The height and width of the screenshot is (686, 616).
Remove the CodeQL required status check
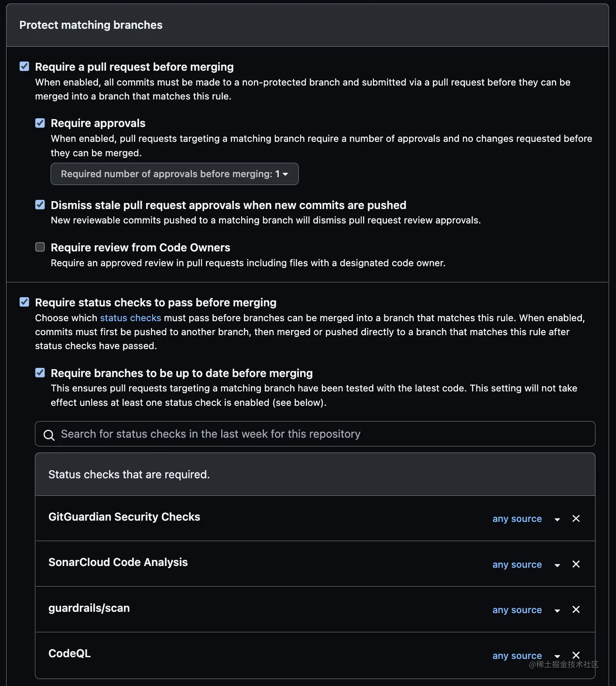click(576, 655)
